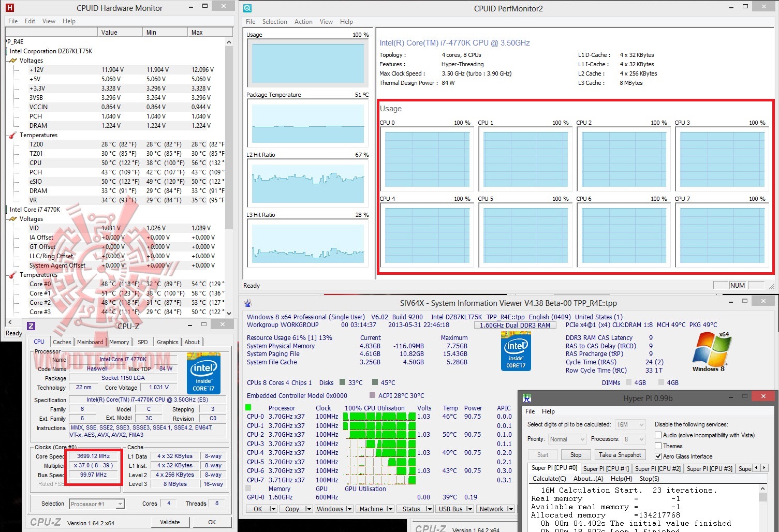Click the OK button in CPU-Z
The width and height of the screenshot is (779, 532).
212,522
